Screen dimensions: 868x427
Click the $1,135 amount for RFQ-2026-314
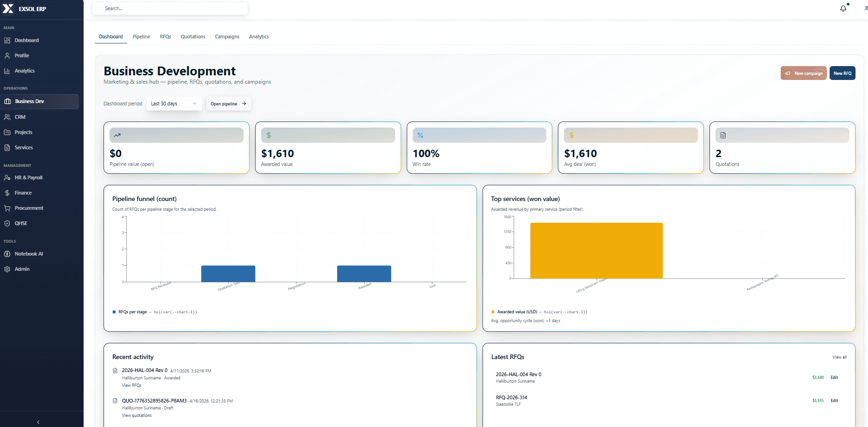click(818, 401)
